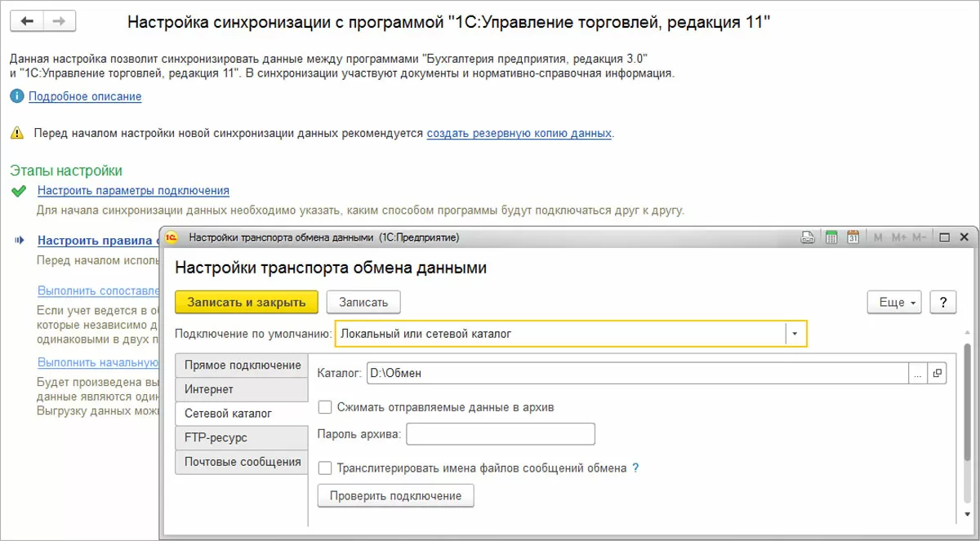This screenshot has width=980, height=541.
Task: Open the создать резервную копию данных link
Action: point(519,132)
